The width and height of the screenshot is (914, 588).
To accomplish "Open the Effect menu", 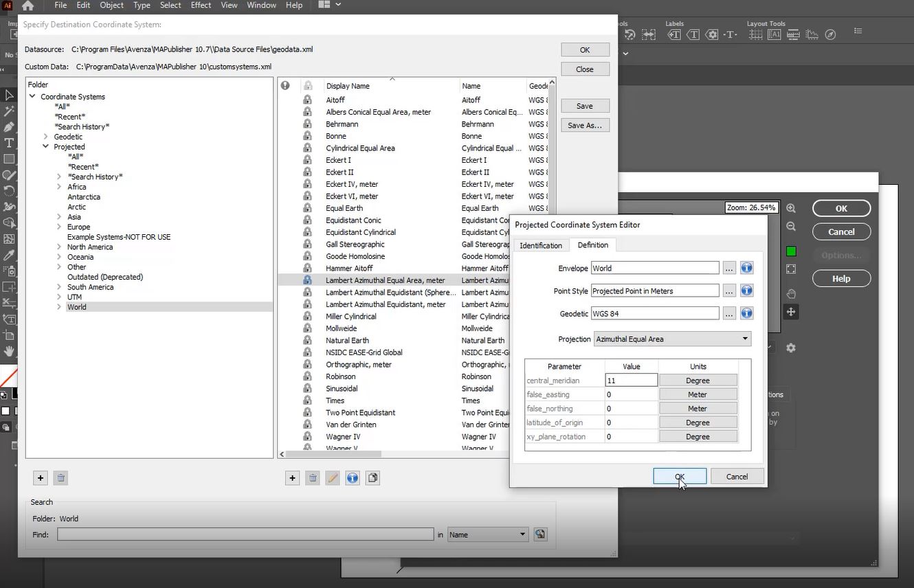I will (x=201, y=5).
